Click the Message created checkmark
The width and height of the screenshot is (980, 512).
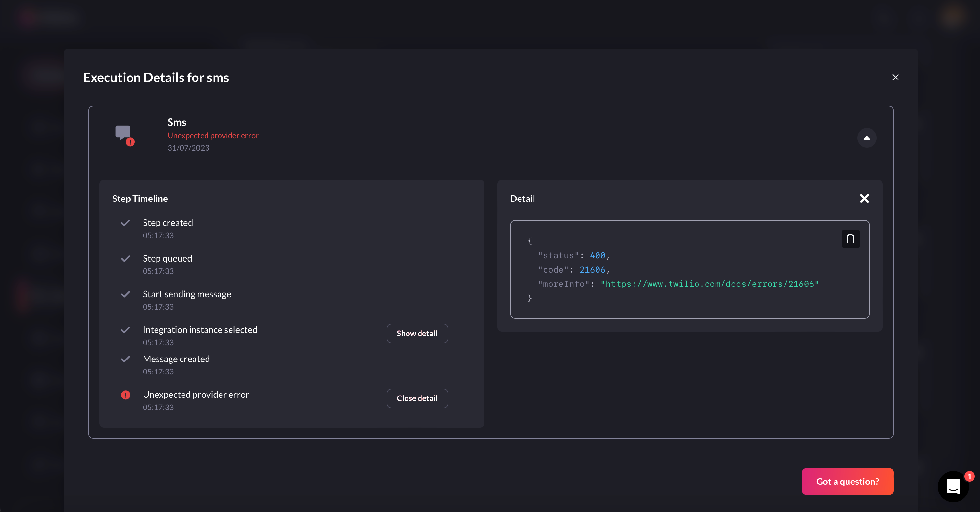(x=126, y=359)
